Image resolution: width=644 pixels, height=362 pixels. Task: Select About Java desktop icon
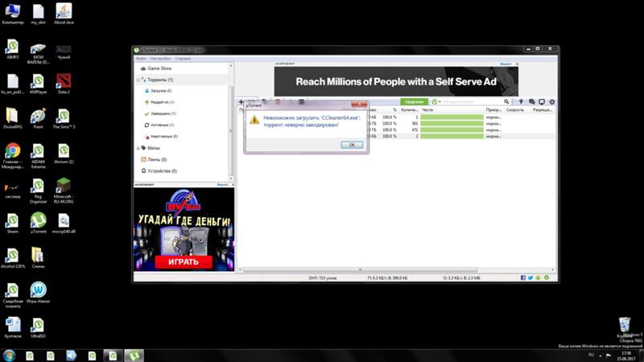click(64, 14)
